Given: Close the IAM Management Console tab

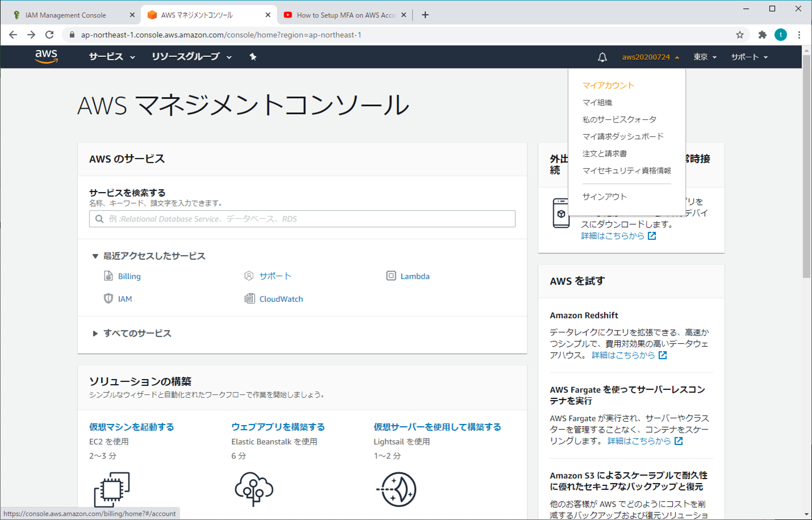Looking at the screenshot, I should (x=132, y=15).
